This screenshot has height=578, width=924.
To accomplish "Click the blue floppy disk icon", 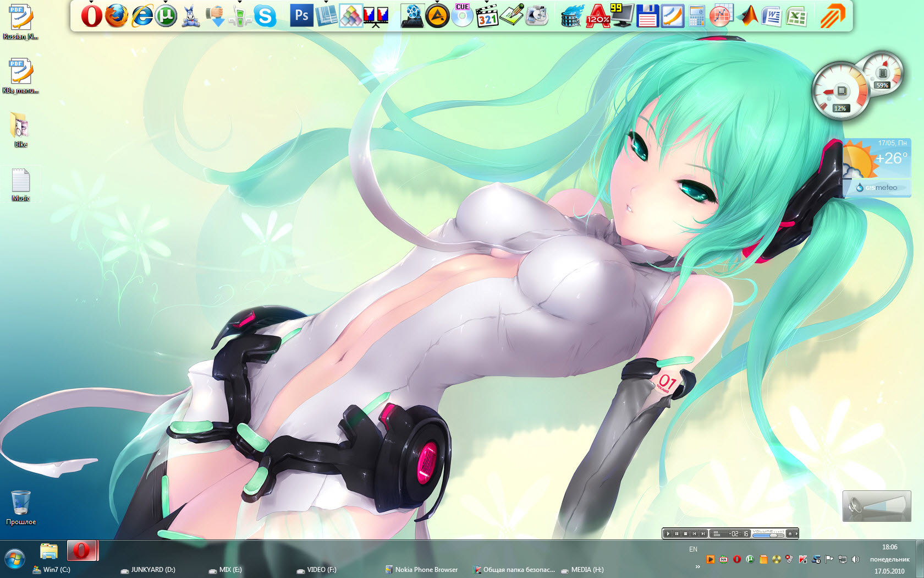I will coord(647,17).
